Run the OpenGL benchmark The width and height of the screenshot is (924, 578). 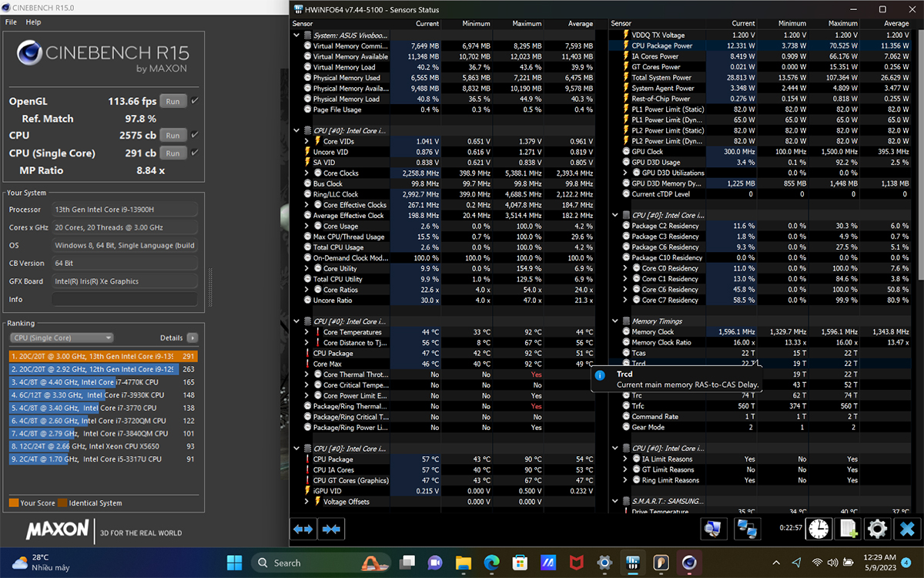pos(173,102)
